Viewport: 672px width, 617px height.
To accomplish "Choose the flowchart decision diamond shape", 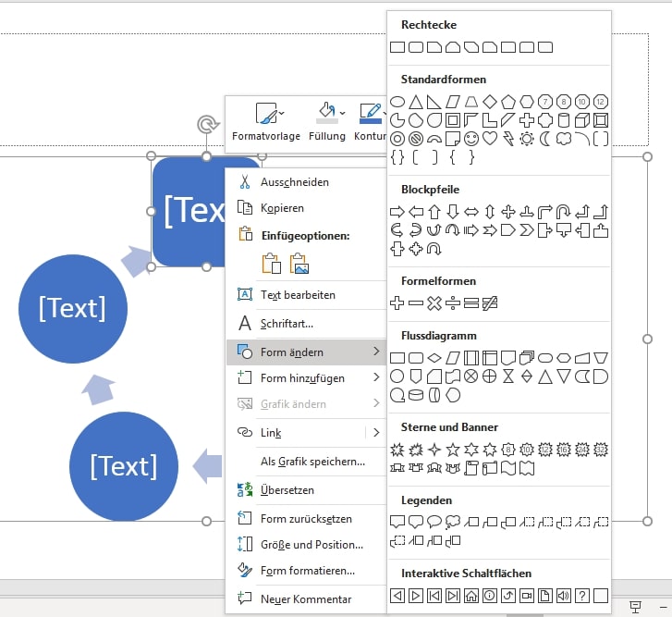I will (434, 358).
